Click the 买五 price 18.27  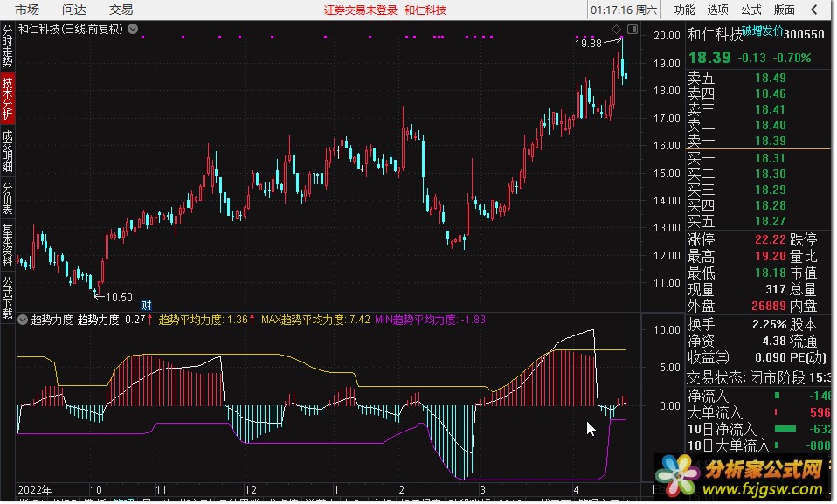(771, 221)
